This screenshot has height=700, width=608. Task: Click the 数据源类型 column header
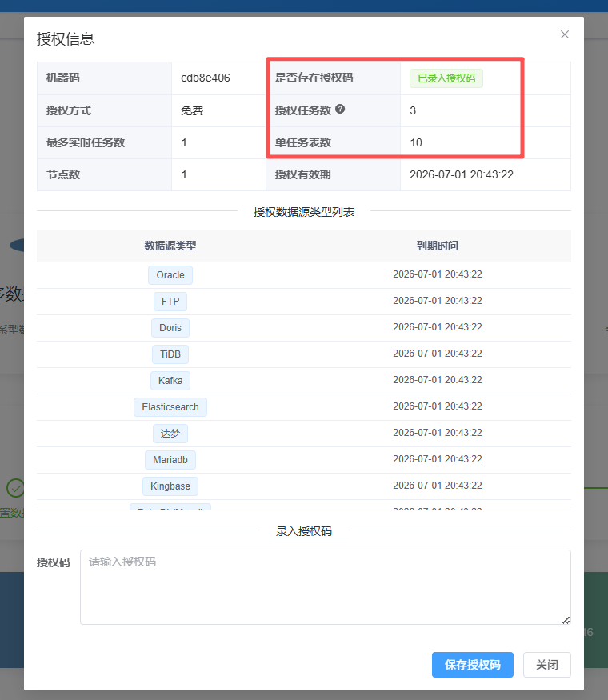[x=170, y=246]
